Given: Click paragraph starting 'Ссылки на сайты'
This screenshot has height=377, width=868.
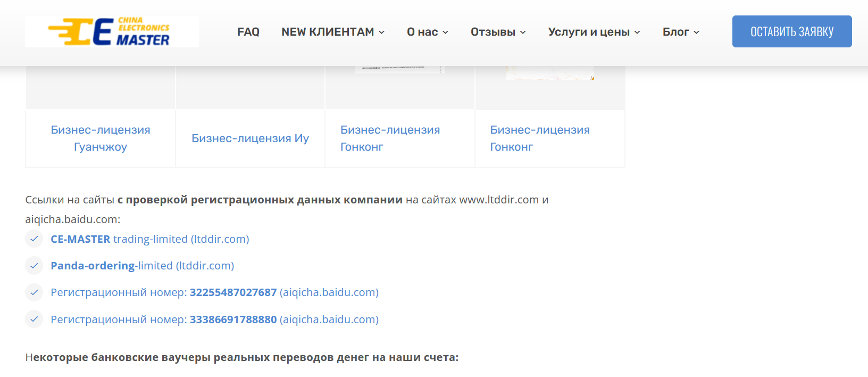Looking at the screenshot, I should tap(287, 209).
